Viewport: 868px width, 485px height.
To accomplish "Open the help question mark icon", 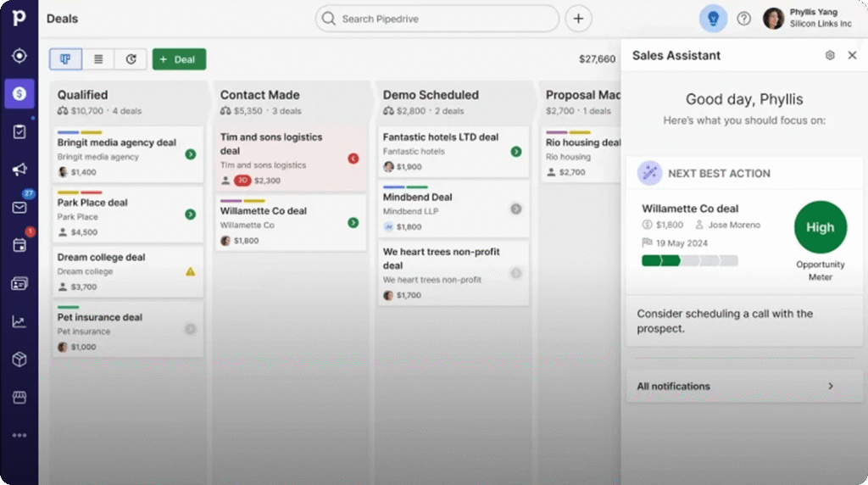I will click(x=744, y=19).
